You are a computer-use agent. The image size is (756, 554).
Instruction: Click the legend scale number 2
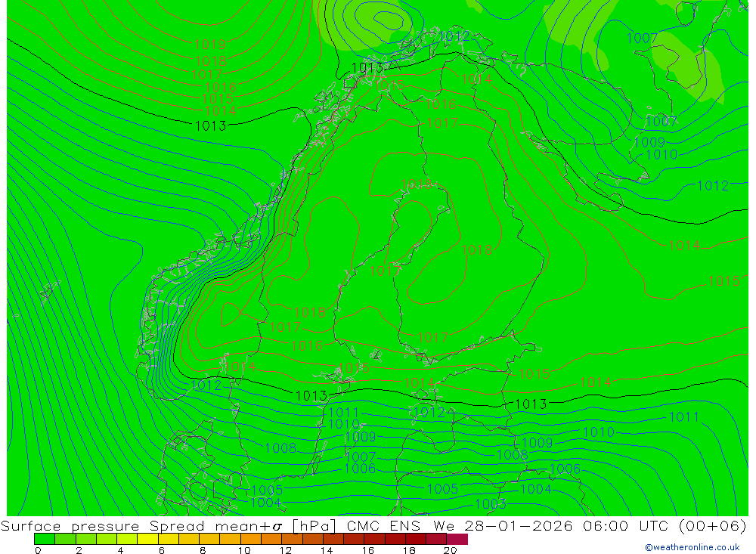click(79, 550)
